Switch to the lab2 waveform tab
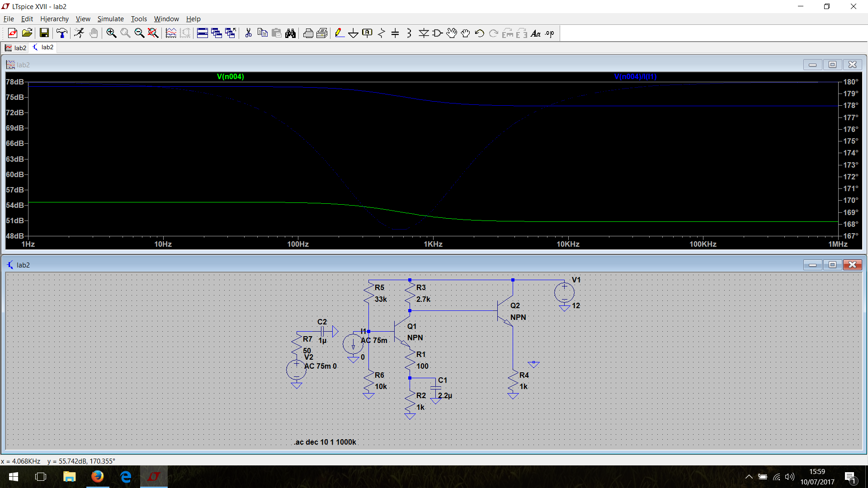This screenshot has width=868, height=488. pos(16,47)
